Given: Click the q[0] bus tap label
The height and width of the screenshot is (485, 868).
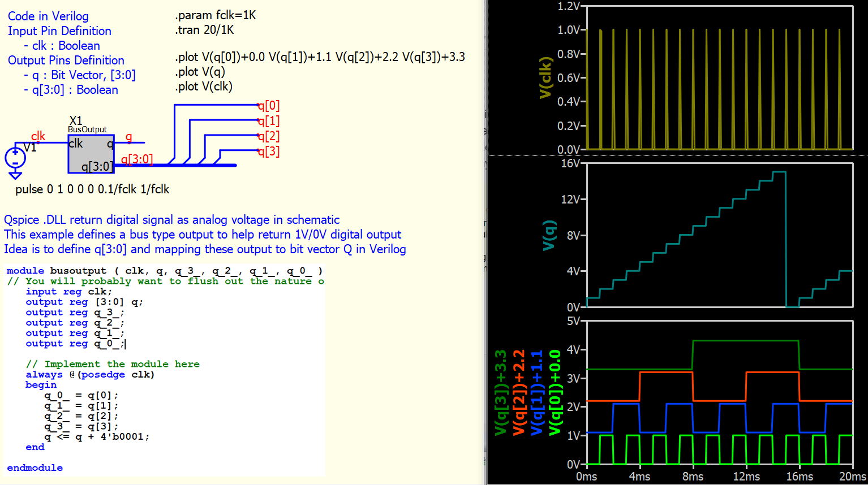Looking at the screenshot, I should pos(268,106).
